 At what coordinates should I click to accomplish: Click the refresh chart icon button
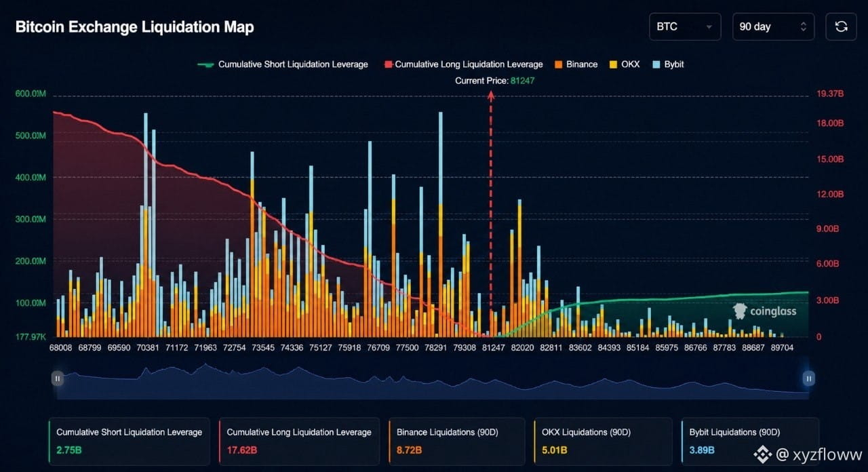click(x=841, y=26)
